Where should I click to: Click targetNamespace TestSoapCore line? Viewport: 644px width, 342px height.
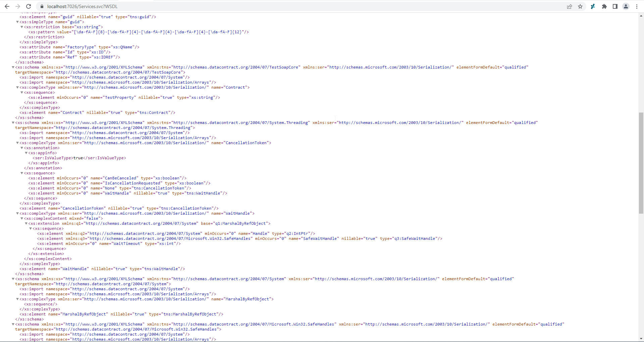(100, 73)
